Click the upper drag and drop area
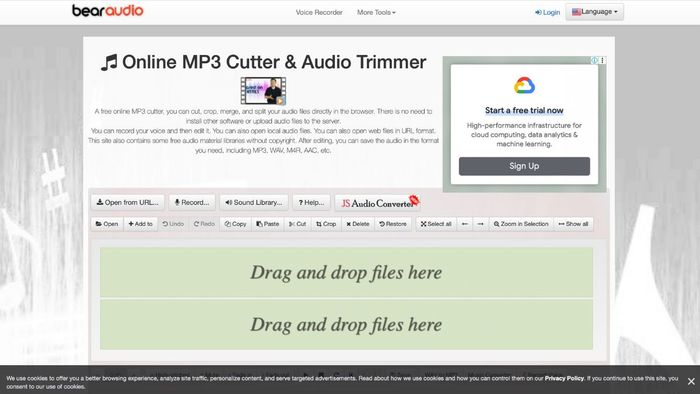Image resolution: width=700 pixels, height=394 pixels. (346, 272)
